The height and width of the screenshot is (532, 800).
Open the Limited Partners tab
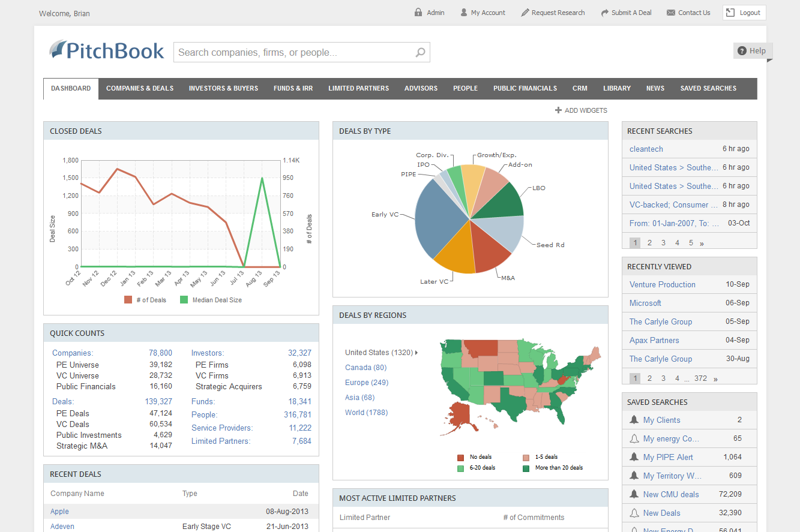358,88
